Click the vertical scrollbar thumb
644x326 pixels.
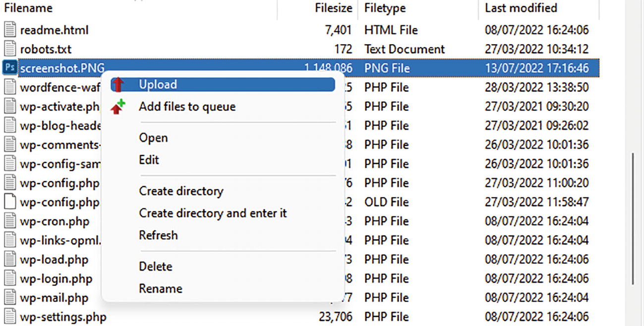[632, 218]
